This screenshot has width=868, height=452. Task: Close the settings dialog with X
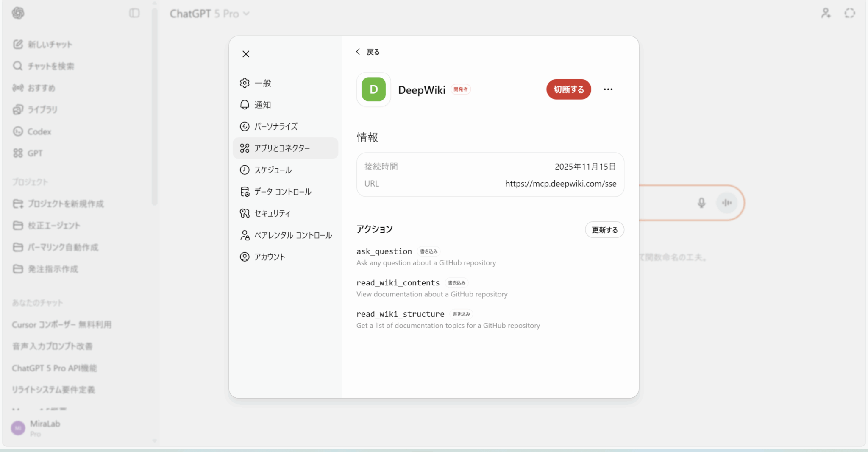pos(246,54)
